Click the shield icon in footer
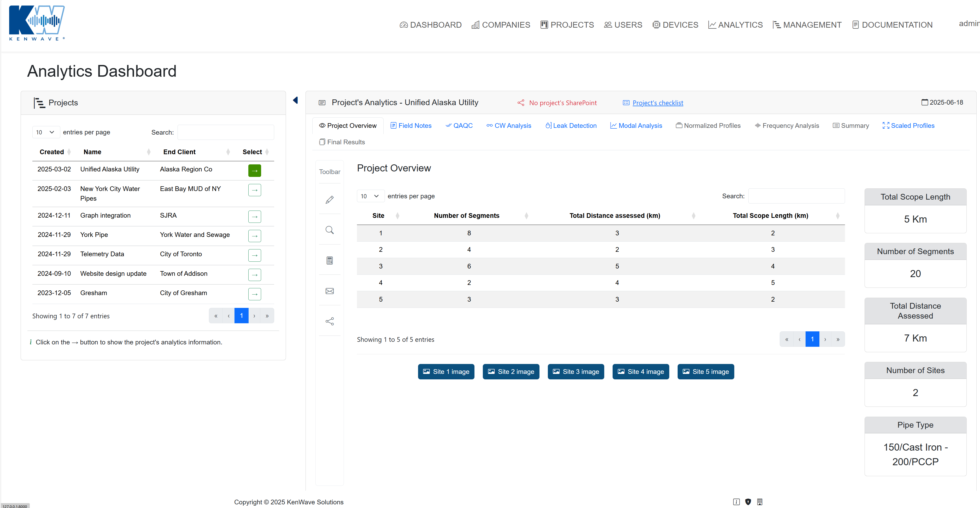This screenshot has height=508, width=980. coord(748,501)
